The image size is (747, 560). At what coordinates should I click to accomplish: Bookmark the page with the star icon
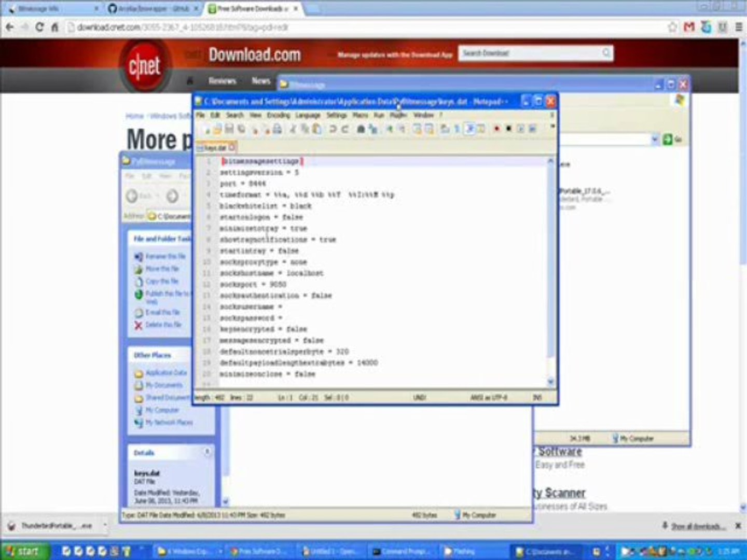pyautogui.click(x=672, y=27)
